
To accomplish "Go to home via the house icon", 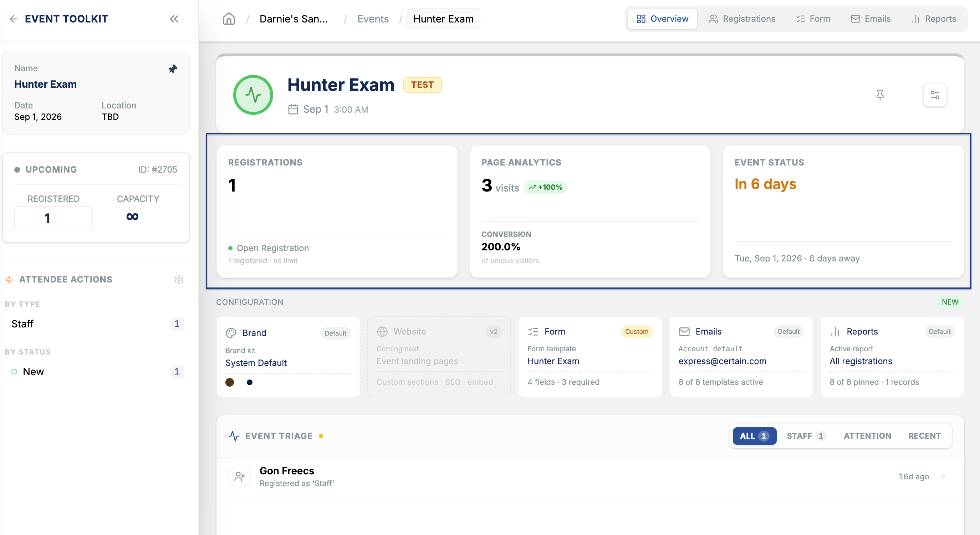I will pos(229,19).
